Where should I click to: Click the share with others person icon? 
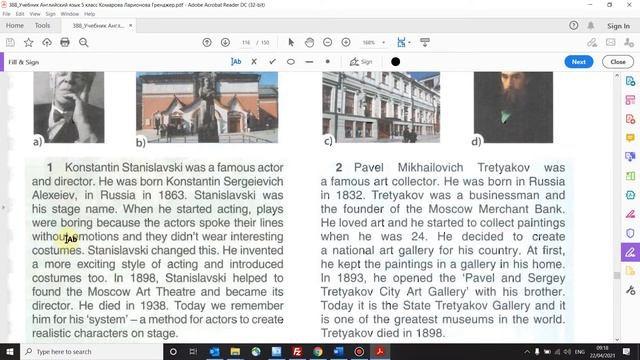pyautogui.click(x=629, y=42)
